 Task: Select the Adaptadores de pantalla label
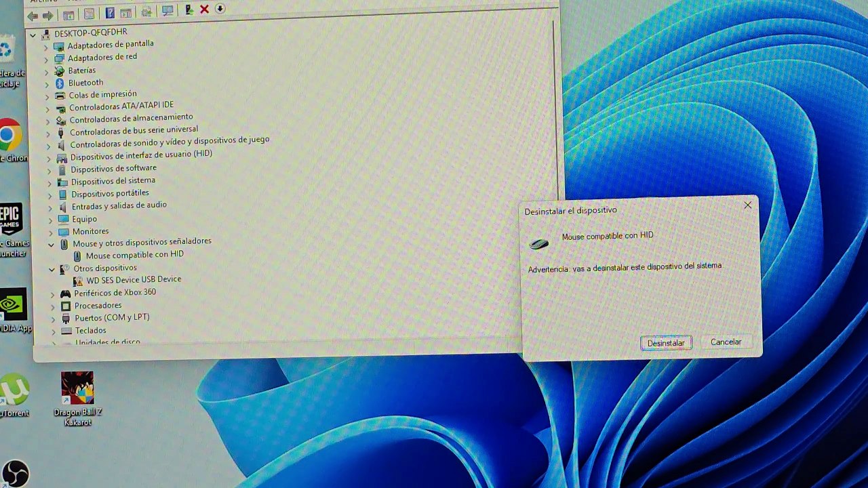pos(111,45)
